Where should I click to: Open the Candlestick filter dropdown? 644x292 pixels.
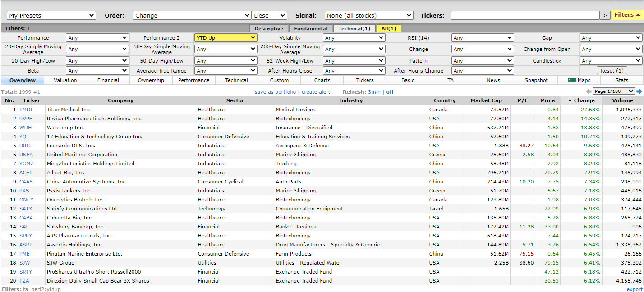611,61
